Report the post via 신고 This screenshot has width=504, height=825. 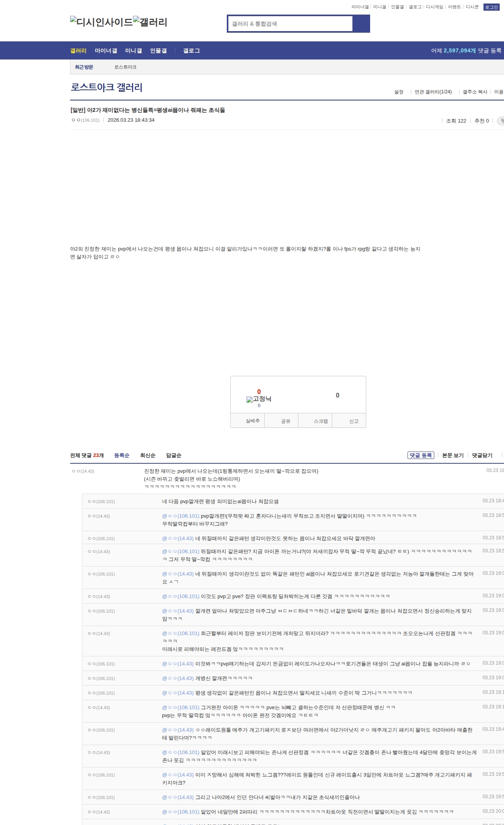(354, 421)
